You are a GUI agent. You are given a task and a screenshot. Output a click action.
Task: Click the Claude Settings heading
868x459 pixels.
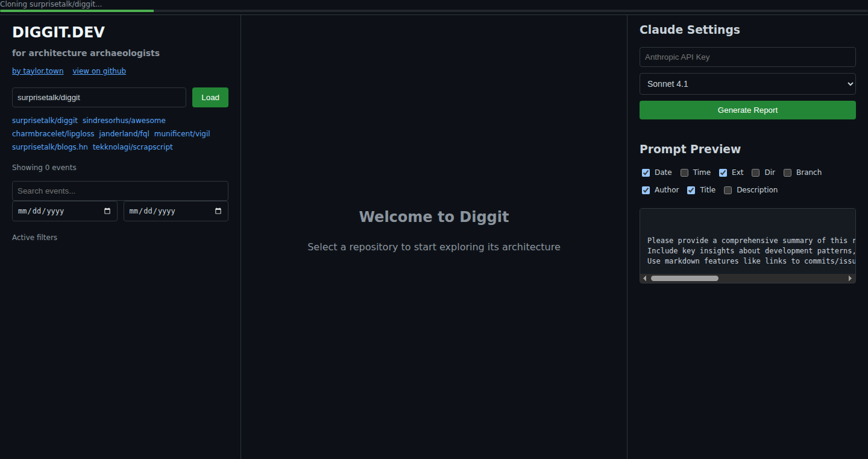(x=690, y=30)
